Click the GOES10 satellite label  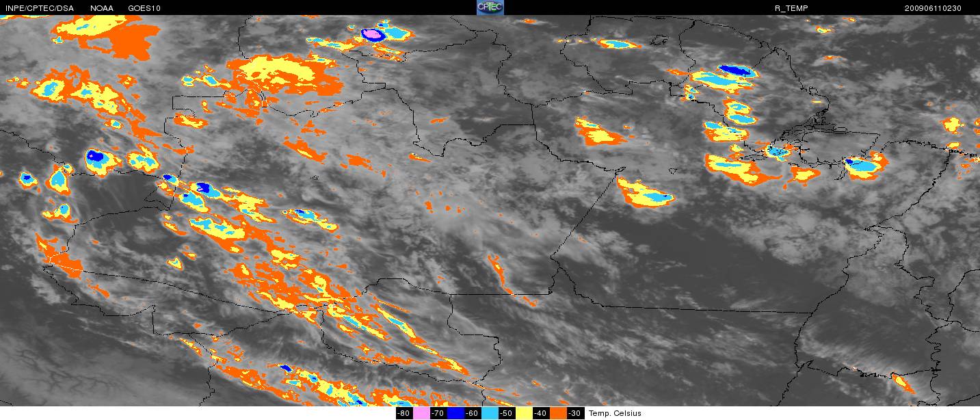click(144, 8)
